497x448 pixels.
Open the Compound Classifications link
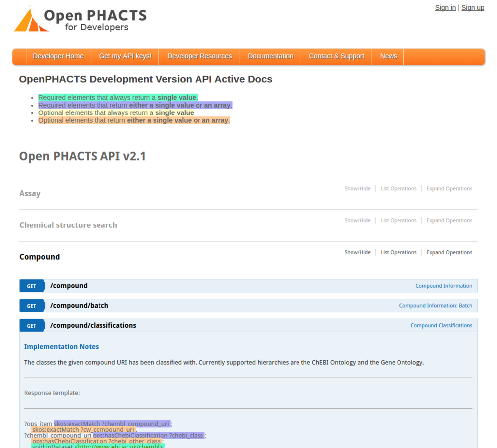click(441, 325)
